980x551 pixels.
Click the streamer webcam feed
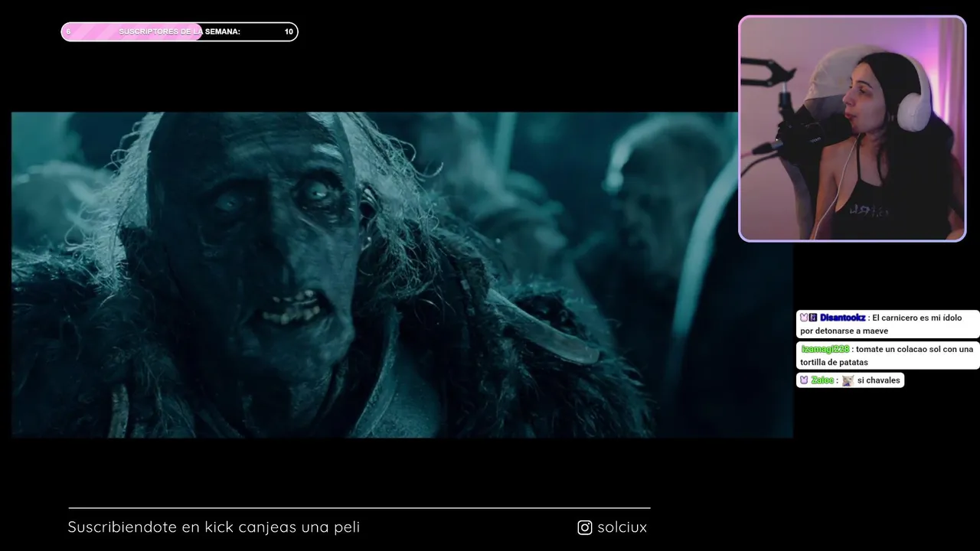point(852,129)
